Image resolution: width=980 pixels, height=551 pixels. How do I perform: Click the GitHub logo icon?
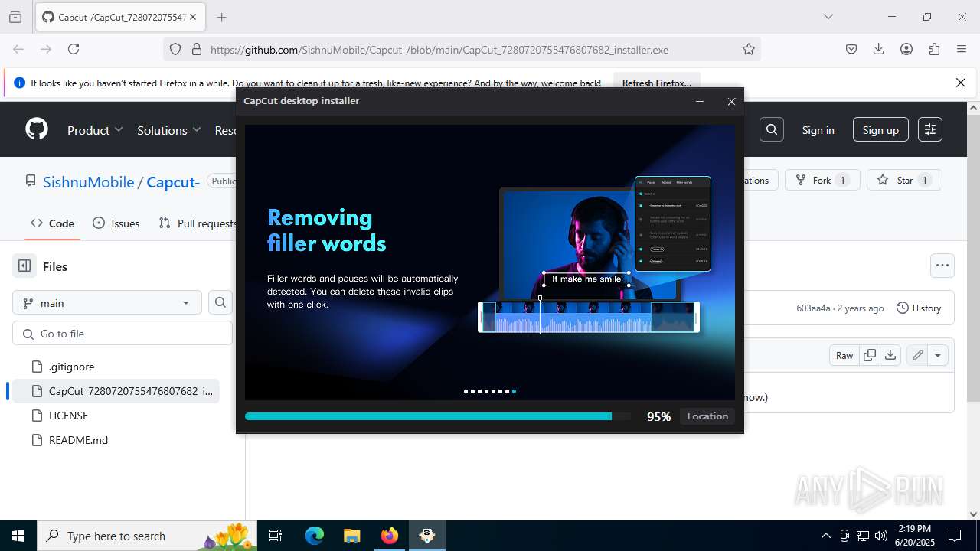point(37,129)
